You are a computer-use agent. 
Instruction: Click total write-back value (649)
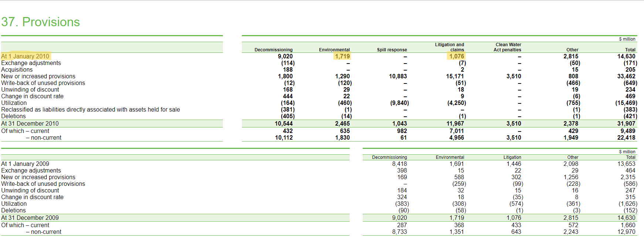click(630, 83)
